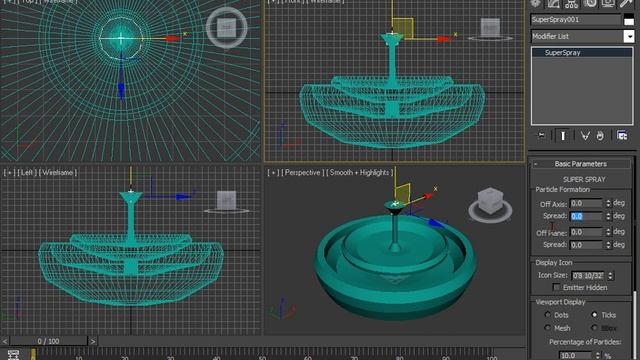
Task: Select Dots viewport display option
Action: pyautogui.click(x=548, y=315)
